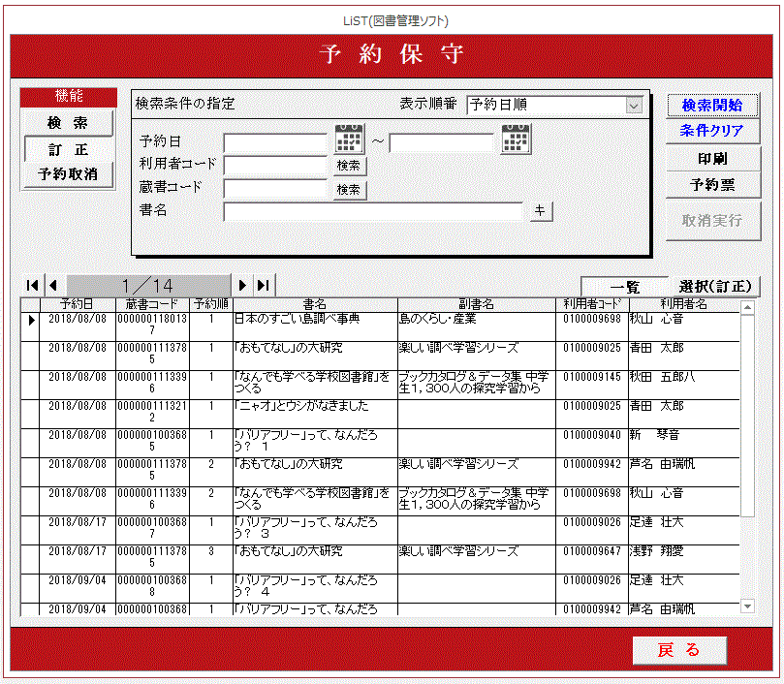Click the 予約票 button
This screenshot has height=684, width=784.
(712, 185)
